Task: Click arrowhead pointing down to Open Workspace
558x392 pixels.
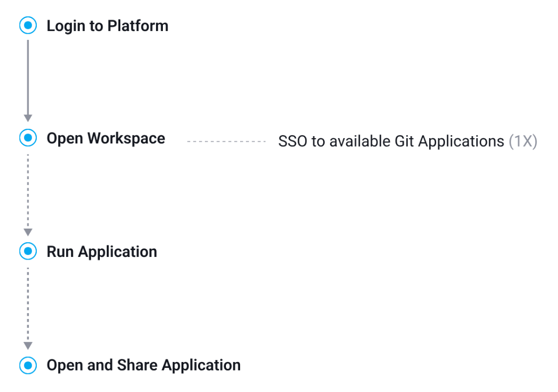Action: [x=28, y=118]
